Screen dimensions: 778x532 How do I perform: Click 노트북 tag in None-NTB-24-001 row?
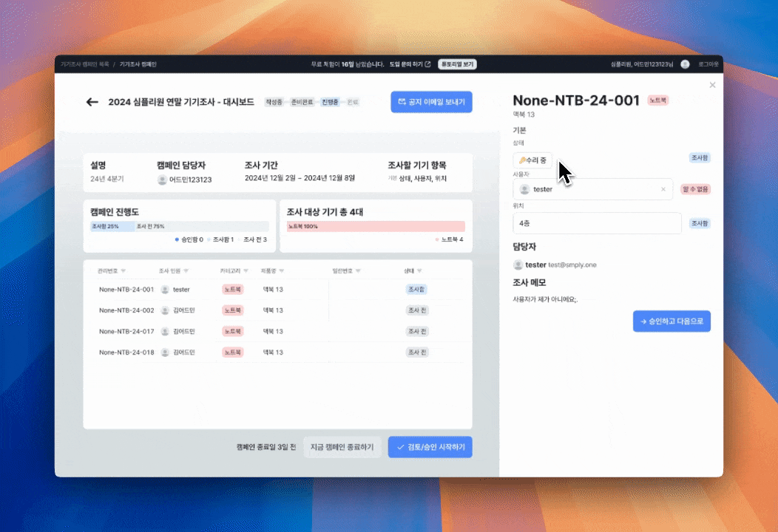(x=233, y=290)
